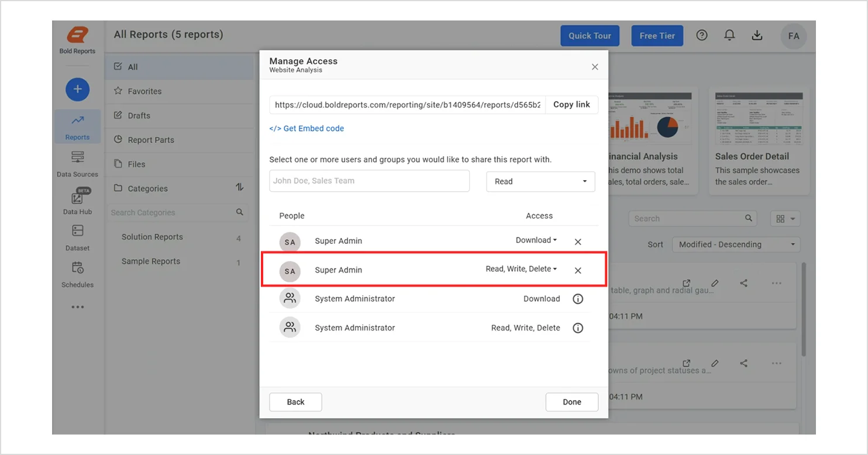Viewport: 868px width, 455px height.
Task: Click the blue plus create button
Action: pos(77,90)
